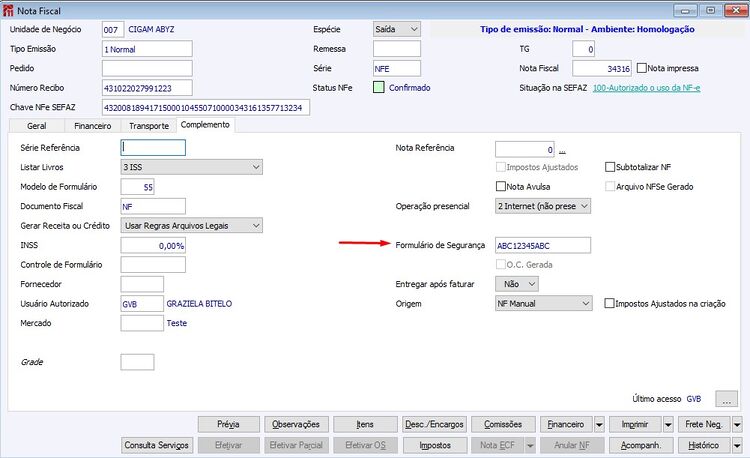
Task: Click the Usuário Autorizado GVB field
Action: coord(142,304)
